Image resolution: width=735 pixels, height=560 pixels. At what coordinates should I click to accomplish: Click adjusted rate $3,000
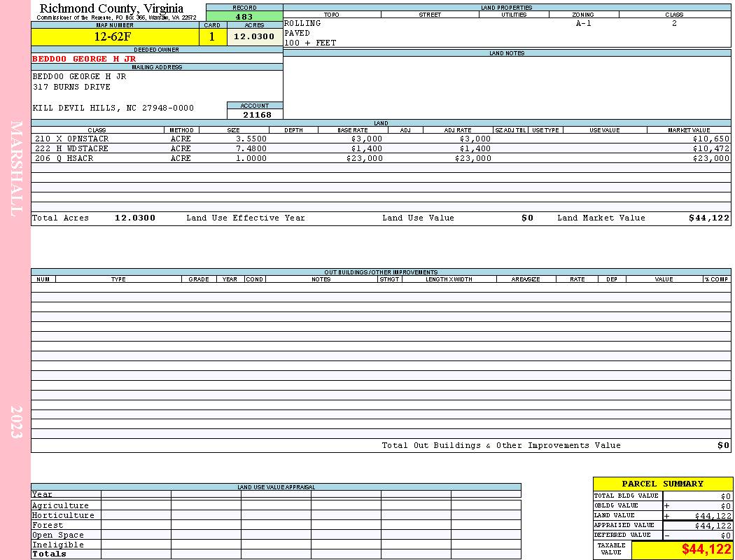tap(475, 139)
